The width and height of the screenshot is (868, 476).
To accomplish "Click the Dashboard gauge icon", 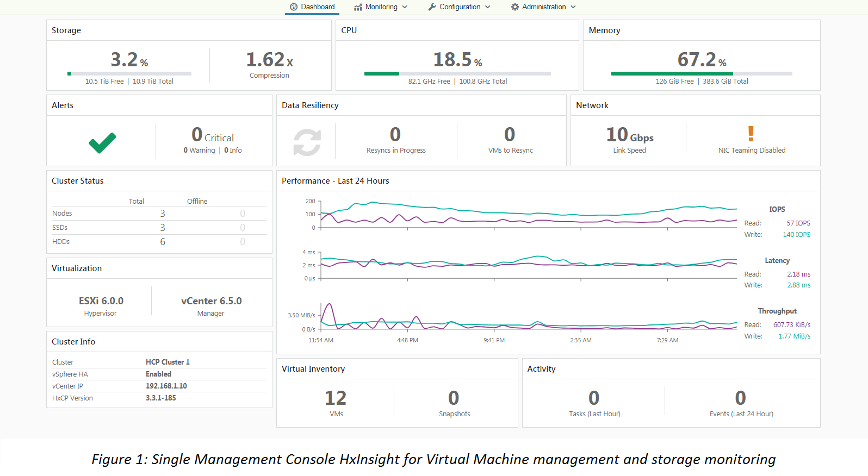I will 294,7.
